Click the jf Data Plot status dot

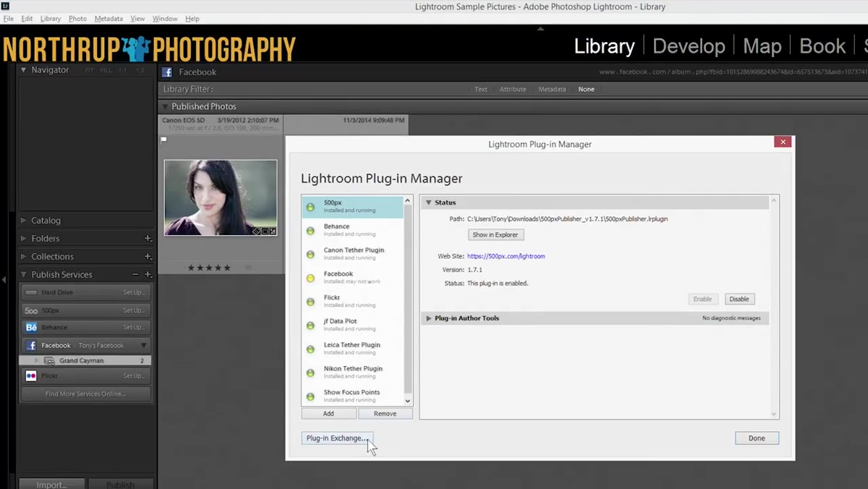(310, 326)
